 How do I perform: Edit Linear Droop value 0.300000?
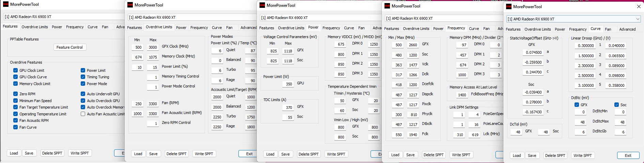coord(586,46)
